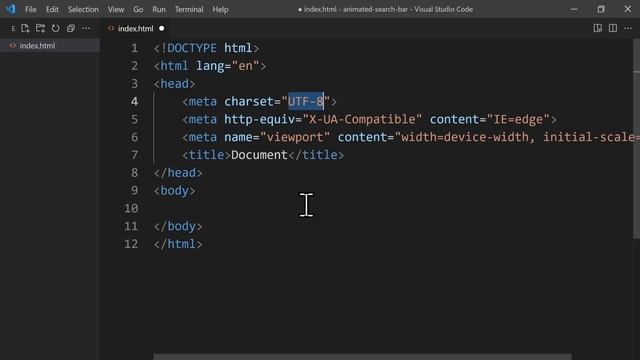Viewport: 640px width, 360px height.
Task: Click the lang="en" attribute text
Action: (x=227, y=66)
